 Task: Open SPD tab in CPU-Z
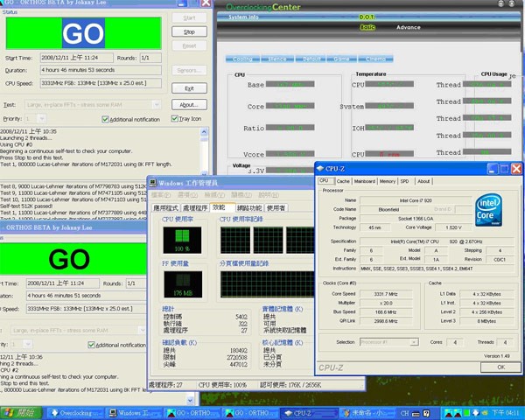(x=404, y=181)
